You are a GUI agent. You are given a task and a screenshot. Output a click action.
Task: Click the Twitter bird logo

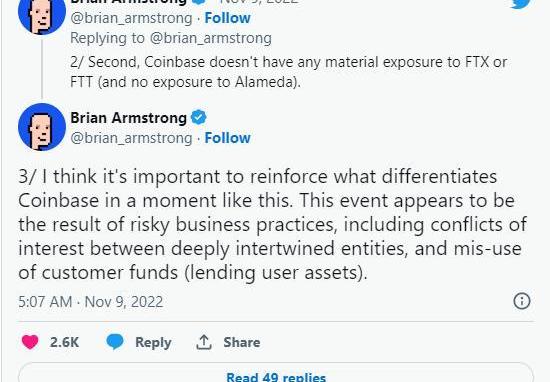(x=522, y=4)
